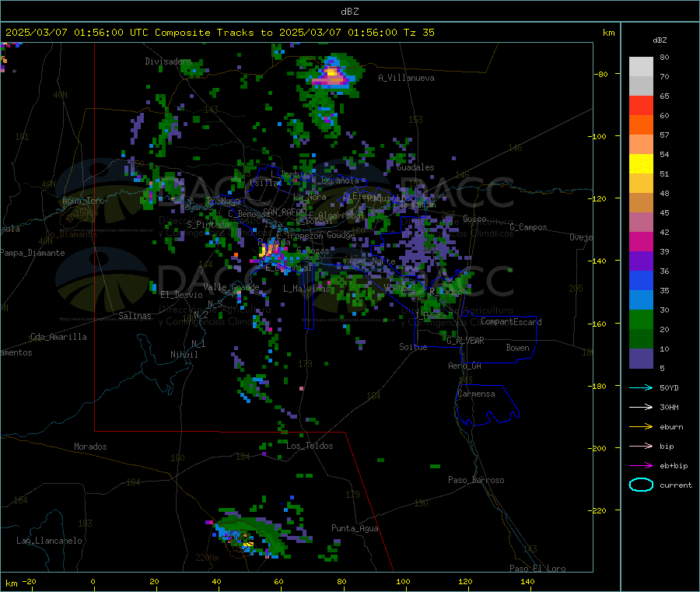Click the strong storm cell west of A_Villanueva
Screen dimensions: 700x592
click(332, 76)
